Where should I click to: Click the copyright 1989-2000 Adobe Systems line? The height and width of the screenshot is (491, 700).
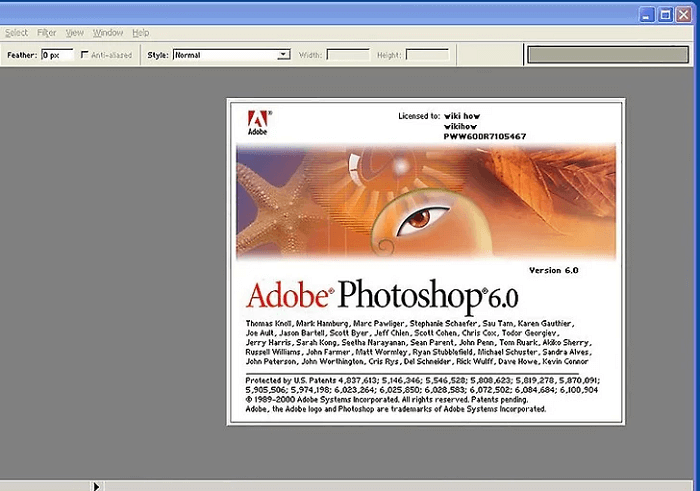387,399
